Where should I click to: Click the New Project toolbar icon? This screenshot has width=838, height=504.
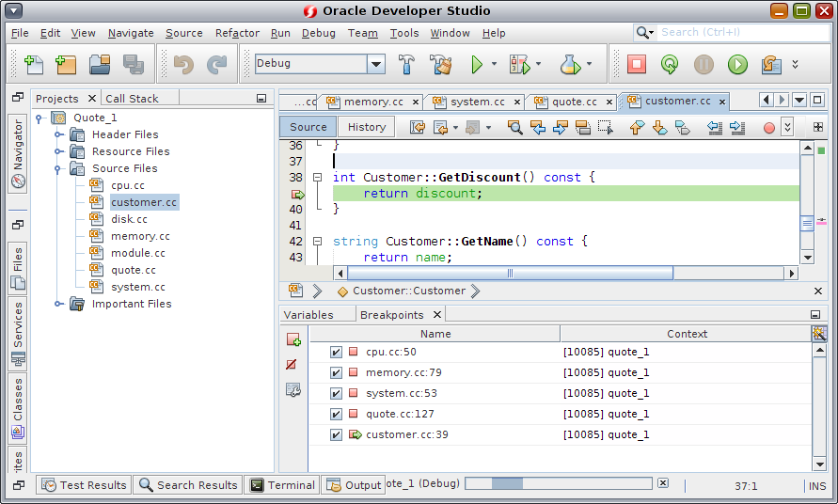click(x=66, y=64)
